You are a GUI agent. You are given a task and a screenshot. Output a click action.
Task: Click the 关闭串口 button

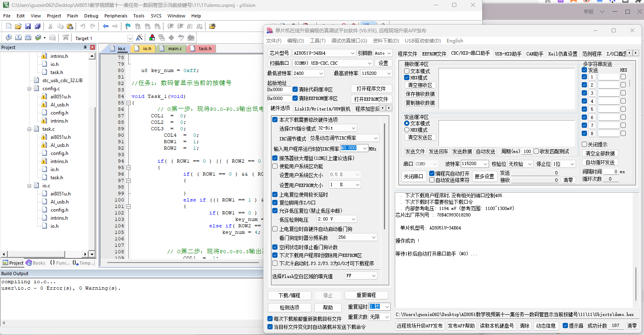coord(413,176)
